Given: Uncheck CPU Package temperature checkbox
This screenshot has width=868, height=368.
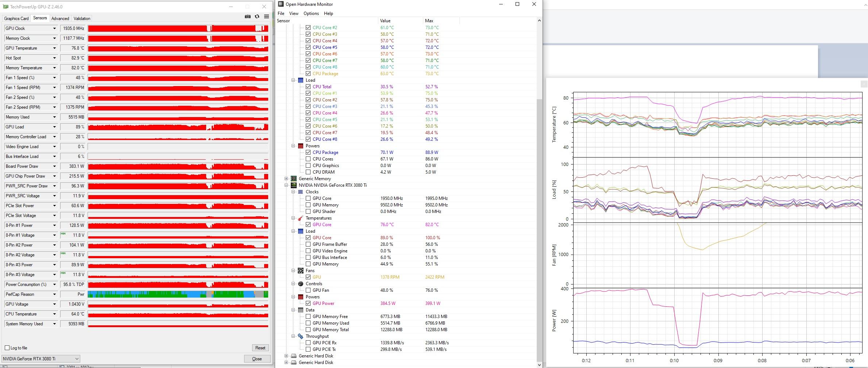Looking at the screenshot, I should tap(308, 74).
